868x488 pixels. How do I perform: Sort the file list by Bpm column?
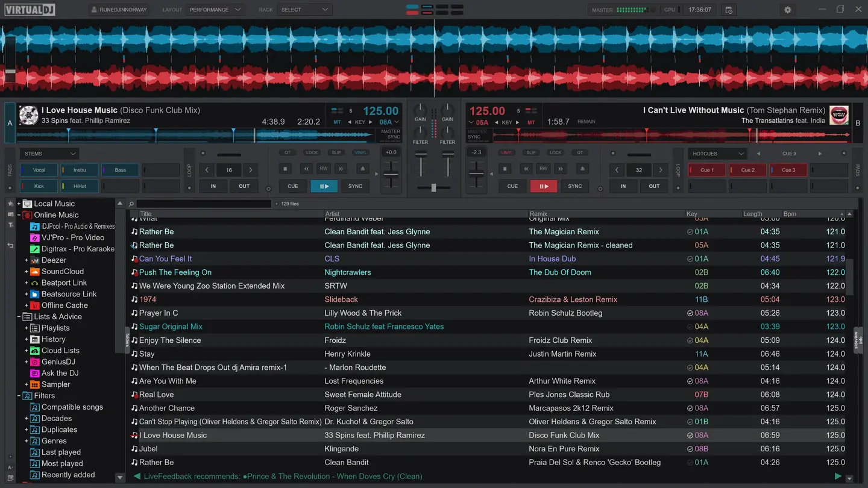pos(813,214)
